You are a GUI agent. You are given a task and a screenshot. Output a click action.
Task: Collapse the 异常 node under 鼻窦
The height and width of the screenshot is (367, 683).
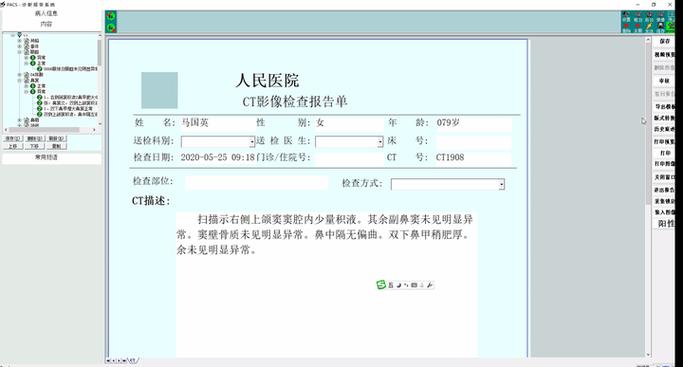tap(26, 92)
